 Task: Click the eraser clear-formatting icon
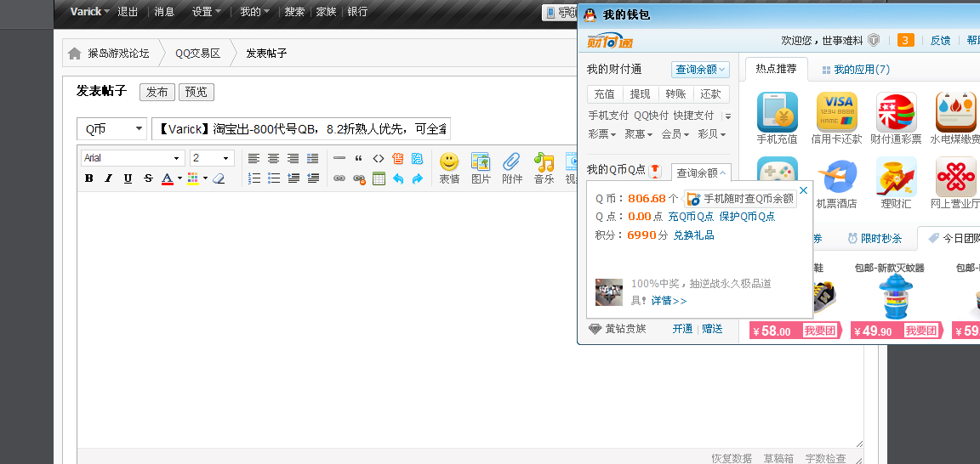click(218, 178)
